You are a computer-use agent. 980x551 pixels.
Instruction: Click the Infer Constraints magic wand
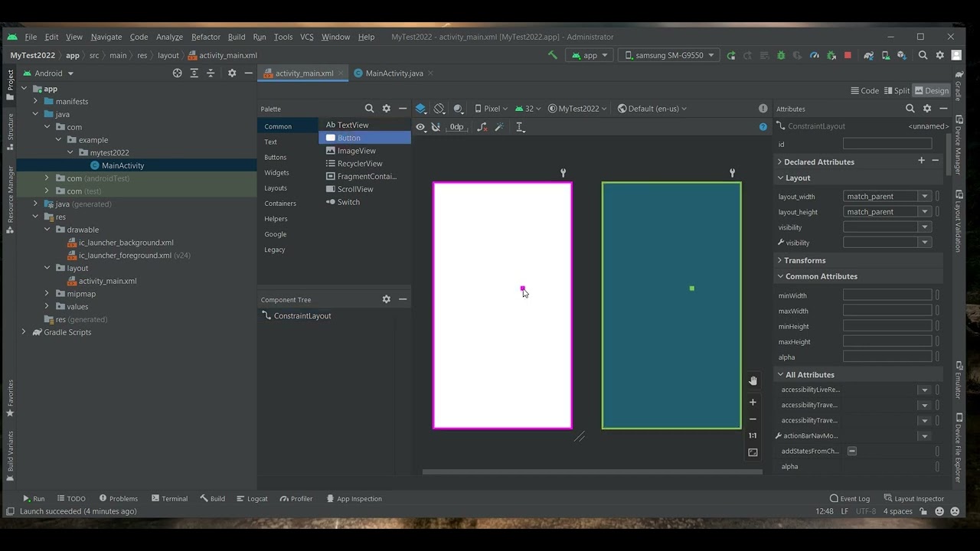click(499, 127)
